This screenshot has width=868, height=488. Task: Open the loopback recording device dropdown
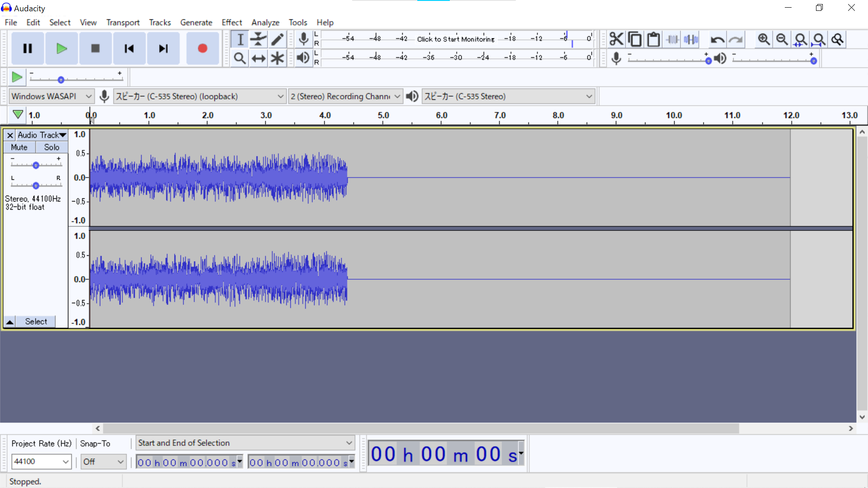tap(199, 96)
